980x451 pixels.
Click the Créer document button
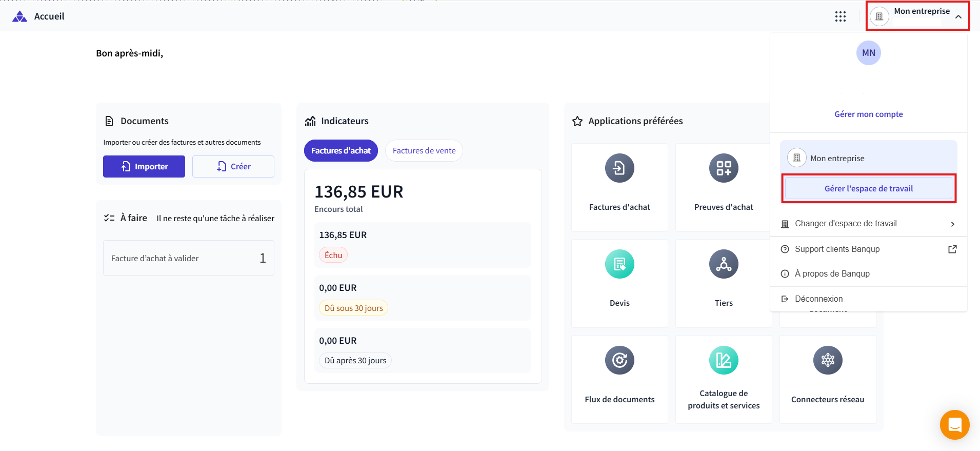coord(233,167)
